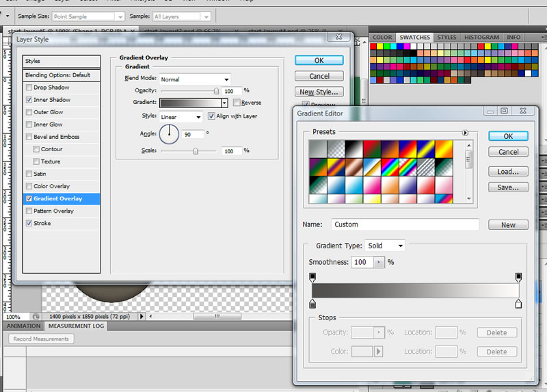Select the left opacity stop above gradient bar
Screen dimensions: 547x392
tap(312, 277)
